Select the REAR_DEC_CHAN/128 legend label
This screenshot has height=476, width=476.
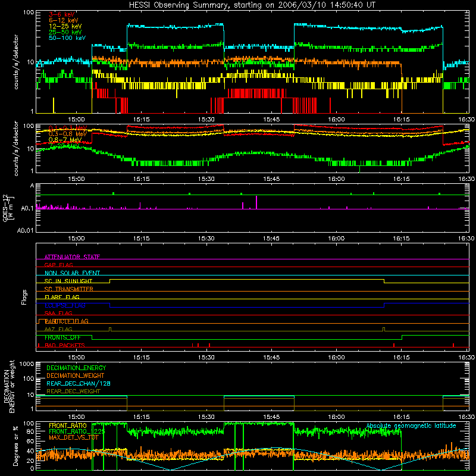point(79,383)
